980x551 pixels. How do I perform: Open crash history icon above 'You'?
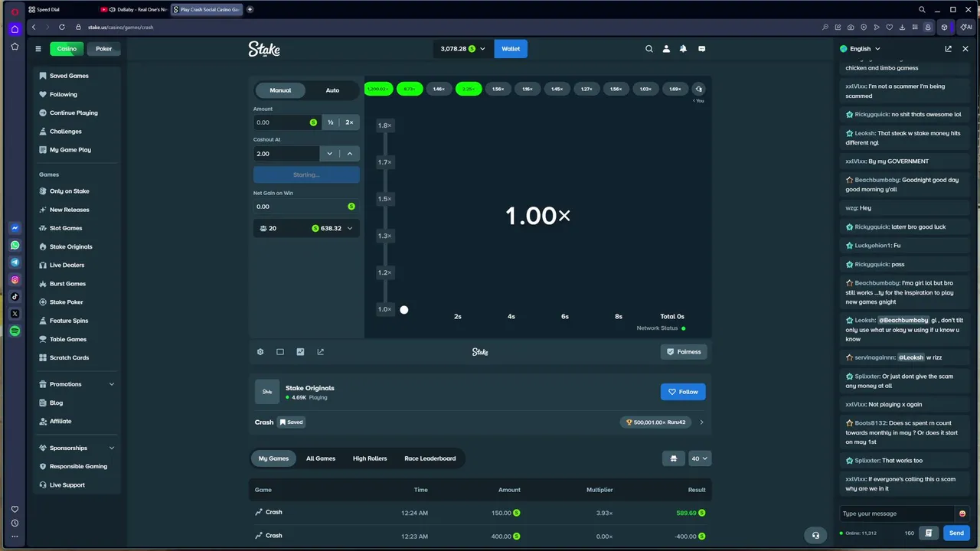[x=698, y=89]
